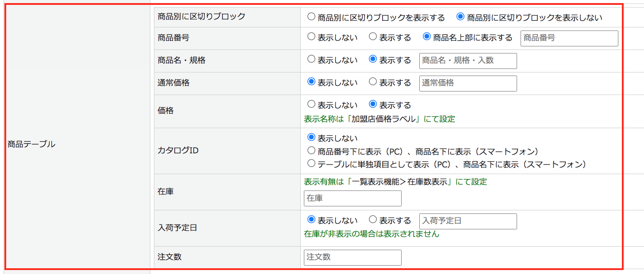Select 商品別に区切りブロックを表示する radio button
This screenshot has width=644, height=274.
(311, 17)
